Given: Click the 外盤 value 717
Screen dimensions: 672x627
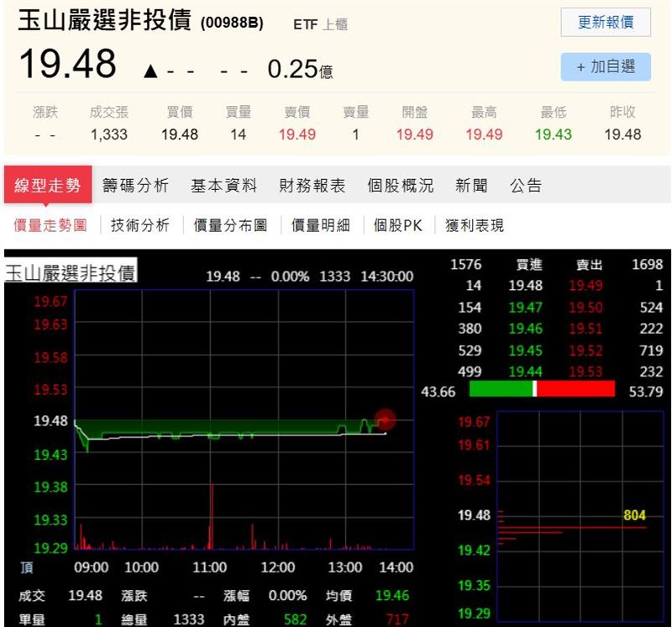Looking at the screenshot, I should [x=397, y=619].
